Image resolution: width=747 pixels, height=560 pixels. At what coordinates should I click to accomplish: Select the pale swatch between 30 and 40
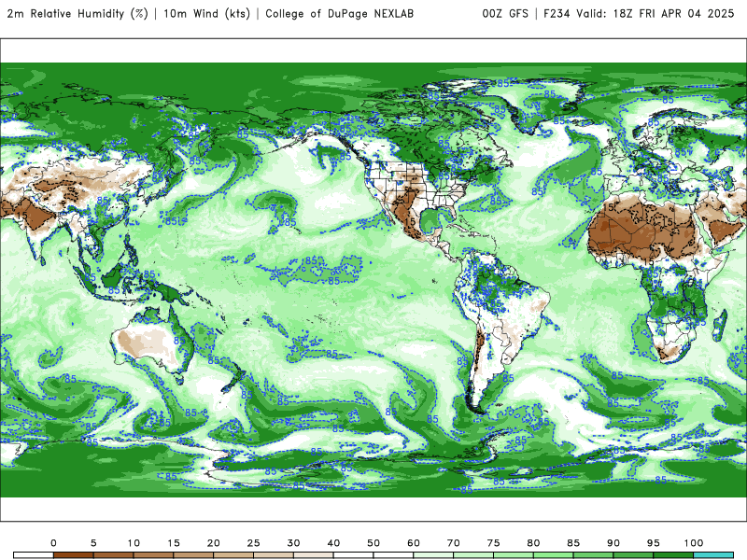point(314,555)
